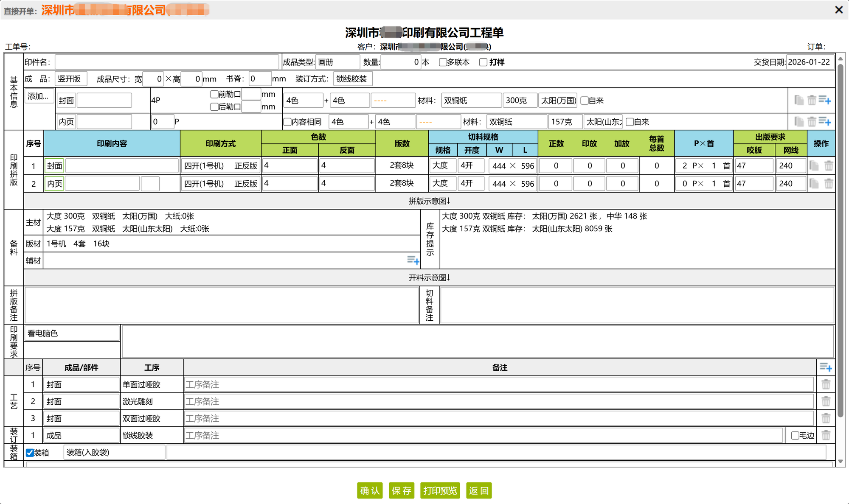
Task: Open the 装订方式 锁线胶装 dropdown
Action: tap(352, 79)
